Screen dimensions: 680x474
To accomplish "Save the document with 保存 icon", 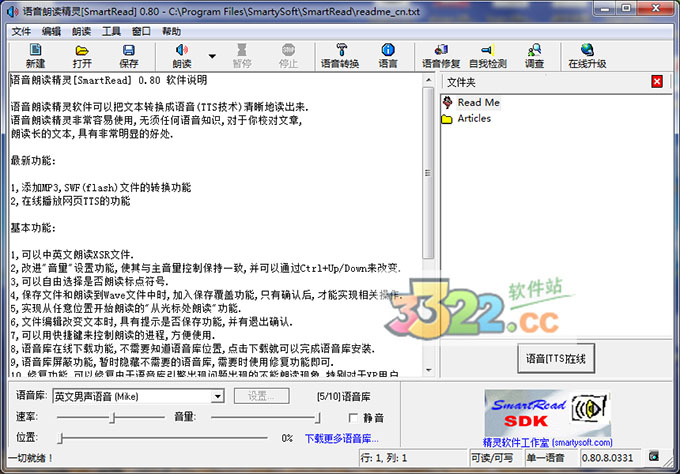I will (x=129, y=56).
